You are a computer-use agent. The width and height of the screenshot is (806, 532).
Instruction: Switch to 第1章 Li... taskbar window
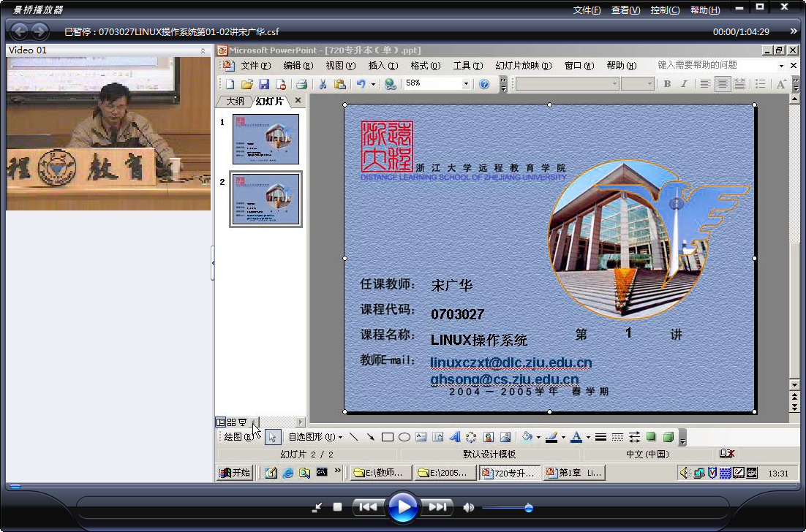(573, 472)
